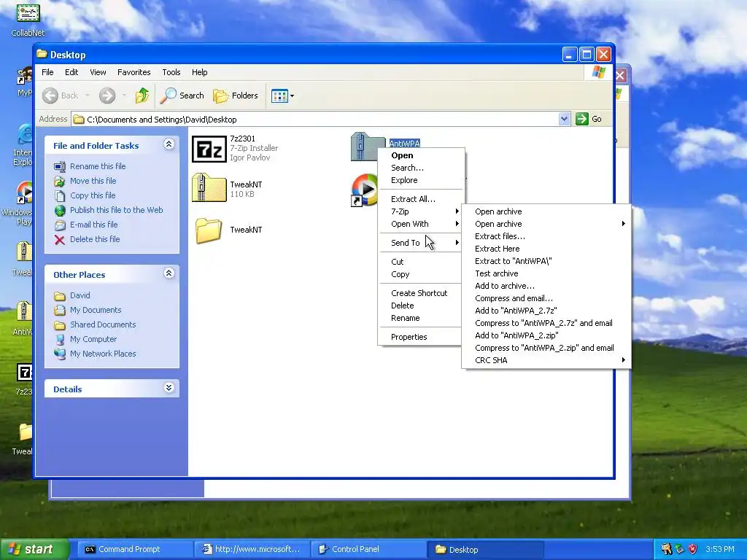Open the Tools menu

pos(171,72)
